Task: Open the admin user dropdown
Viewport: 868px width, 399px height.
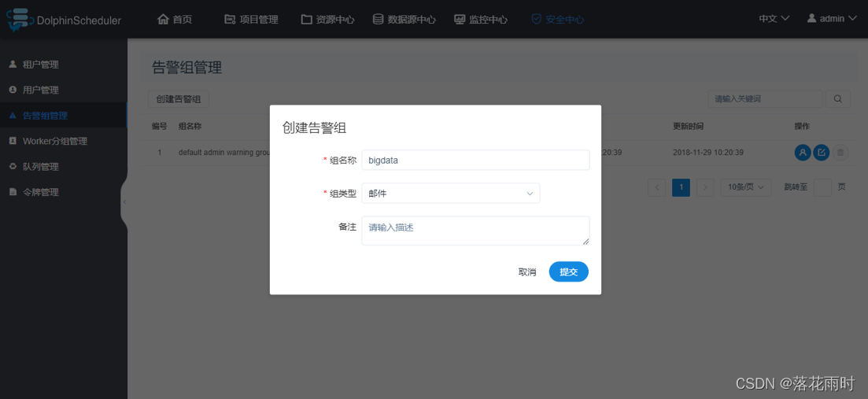Action: tap(832, 18)
